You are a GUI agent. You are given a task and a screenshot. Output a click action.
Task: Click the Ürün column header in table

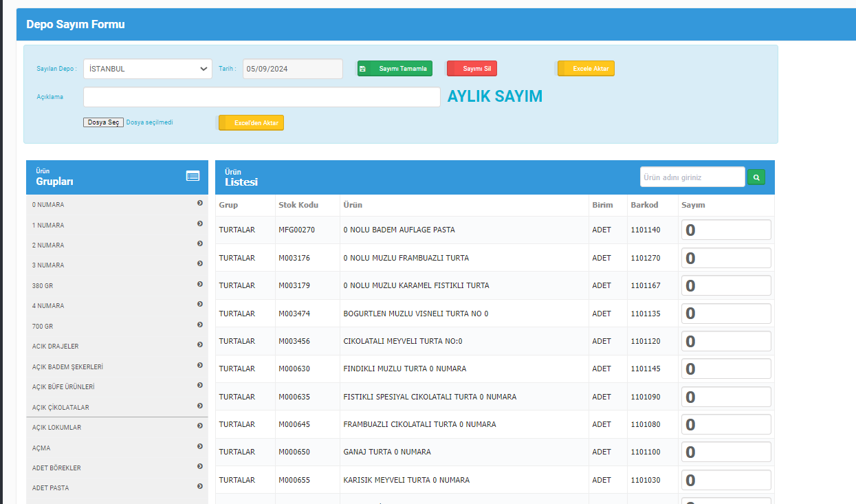pos(353,205)
